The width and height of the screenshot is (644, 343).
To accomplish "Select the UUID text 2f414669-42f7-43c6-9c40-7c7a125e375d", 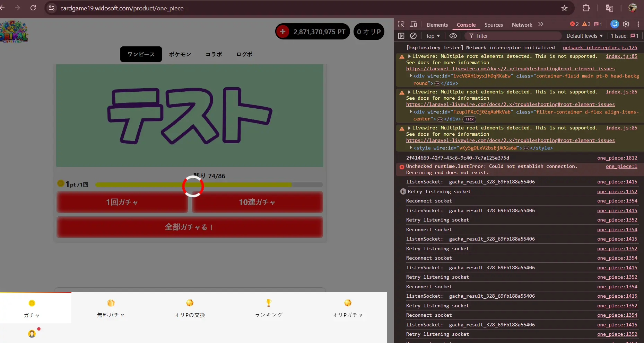I will [458, 158].
